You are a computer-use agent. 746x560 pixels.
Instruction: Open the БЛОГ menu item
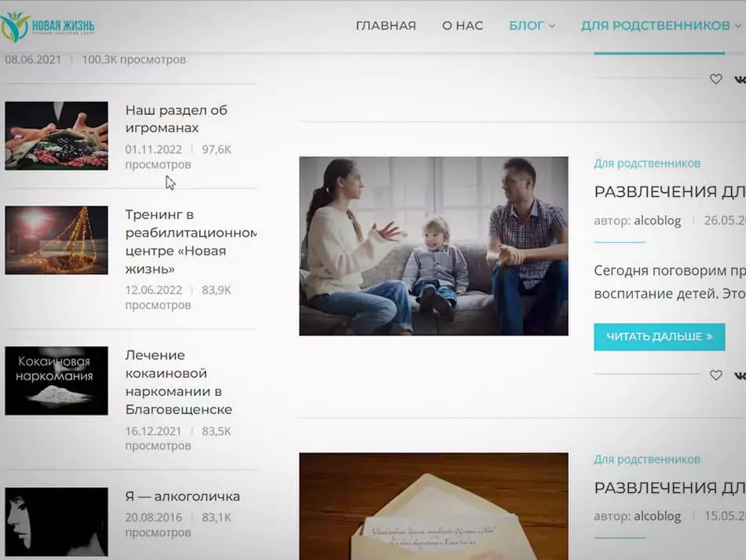click(526, 26)
